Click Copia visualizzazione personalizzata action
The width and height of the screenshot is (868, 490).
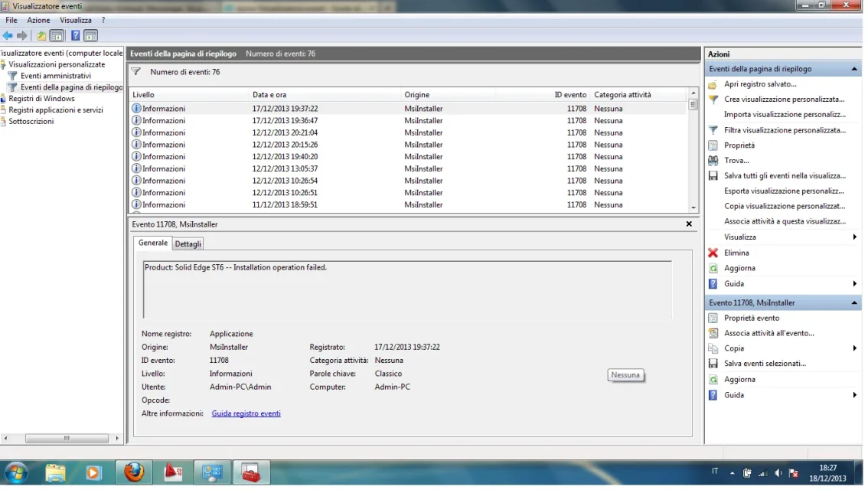tap(785, 206)
